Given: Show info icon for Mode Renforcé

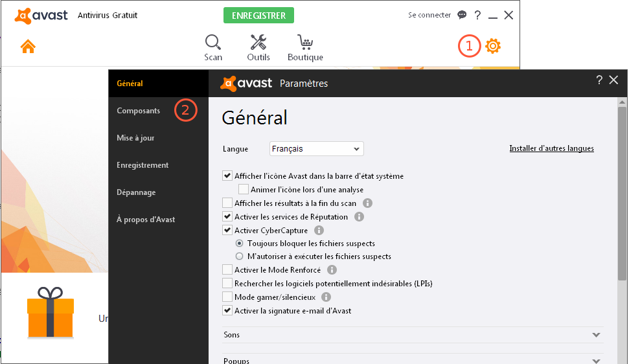Looking at the screenshot, I should pos(332,270).
